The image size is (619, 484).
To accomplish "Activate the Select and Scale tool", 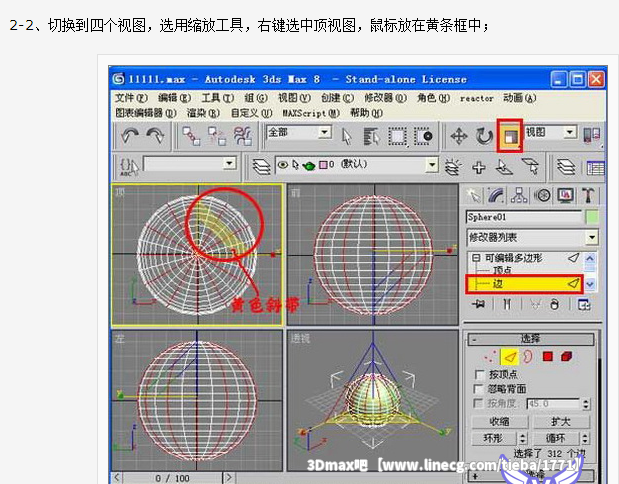I will pos(510,137).
